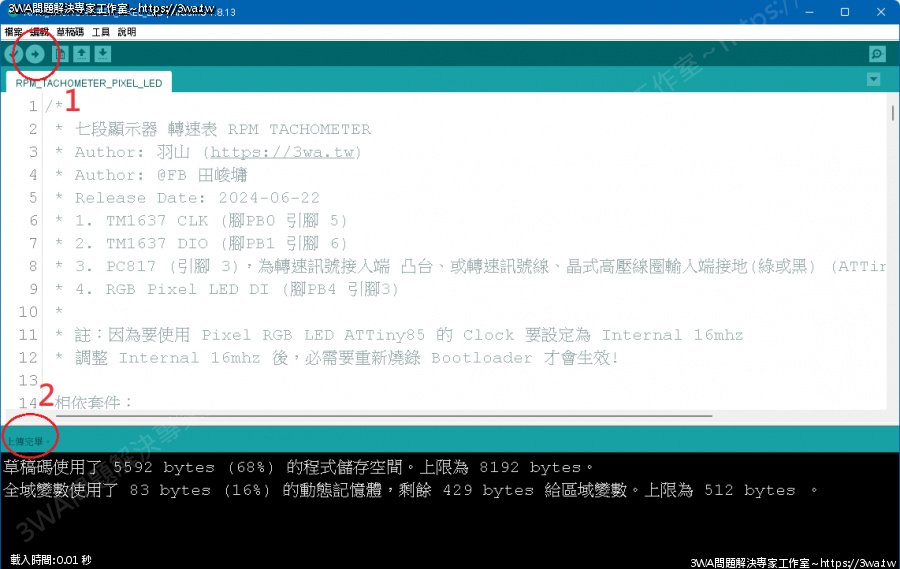Open the 工具 (Tools) menu

point(101,32)
